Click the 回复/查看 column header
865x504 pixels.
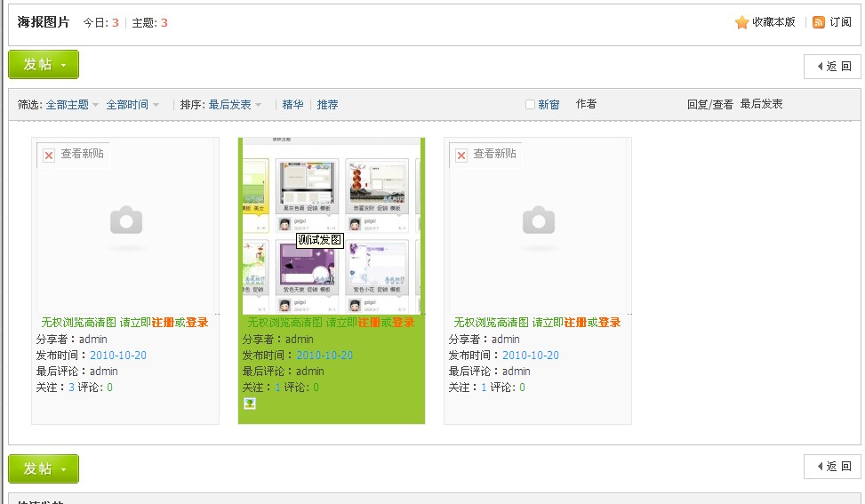click(x=710, y=104)
